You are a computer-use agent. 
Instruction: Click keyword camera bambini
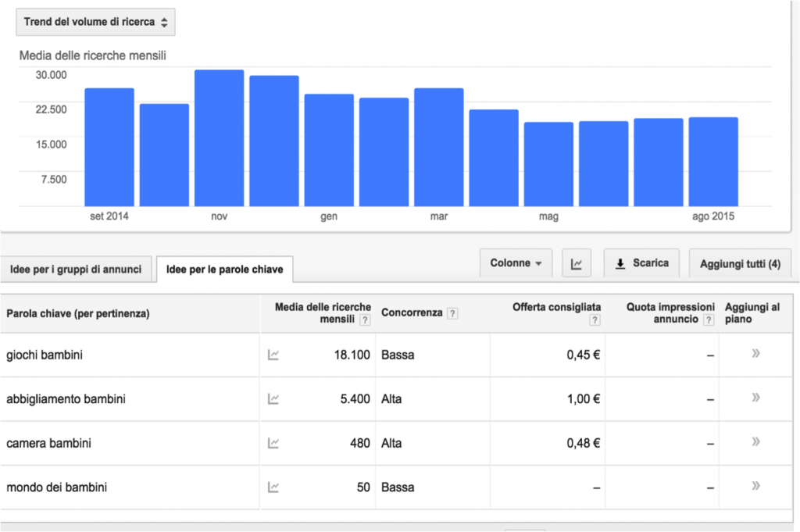[48, 443]
